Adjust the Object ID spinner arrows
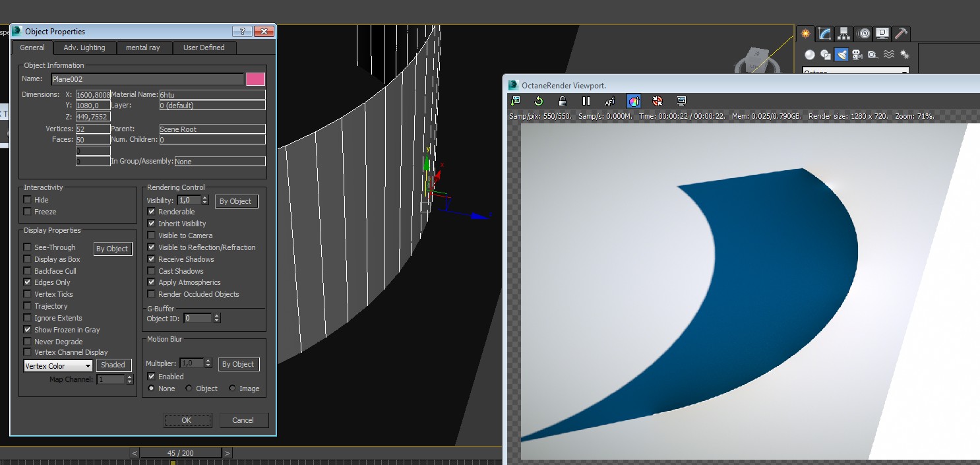The image size is (980, 465). coord(216,318)
